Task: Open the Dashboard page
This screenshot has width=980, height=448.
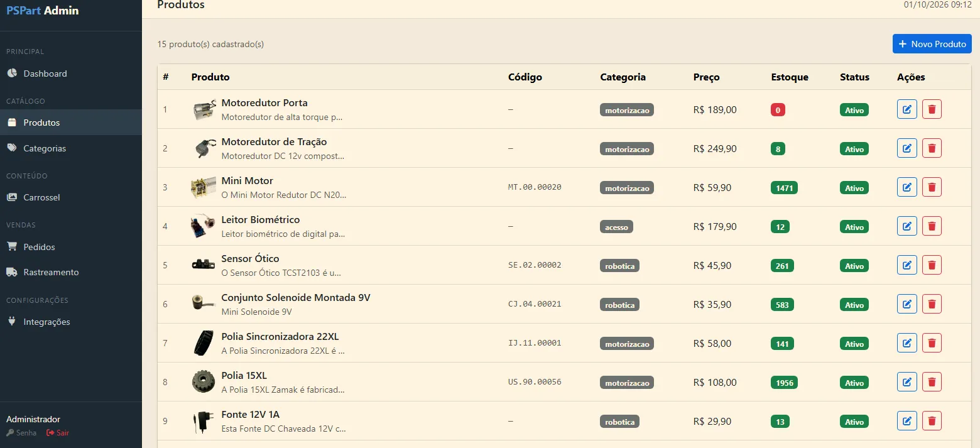Action: coord(71,74)
